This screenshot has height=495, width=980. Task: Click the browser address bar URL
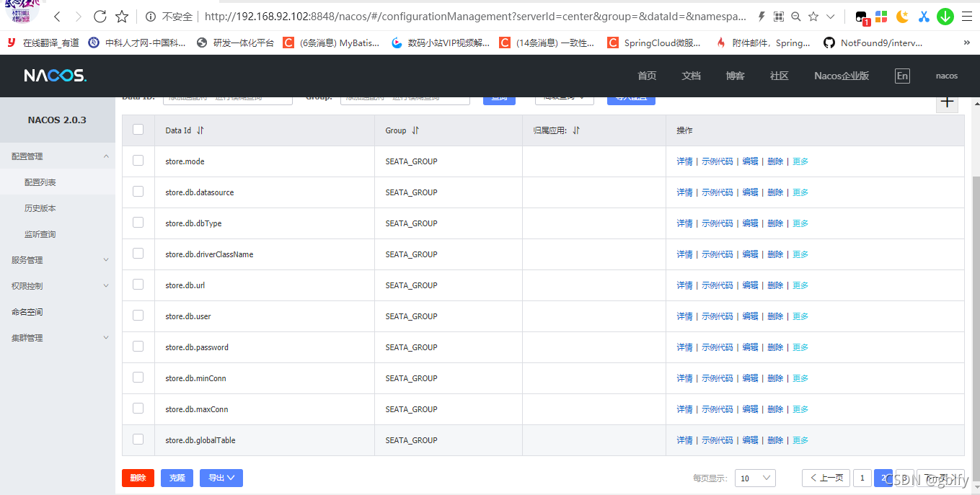click(476, 17)
